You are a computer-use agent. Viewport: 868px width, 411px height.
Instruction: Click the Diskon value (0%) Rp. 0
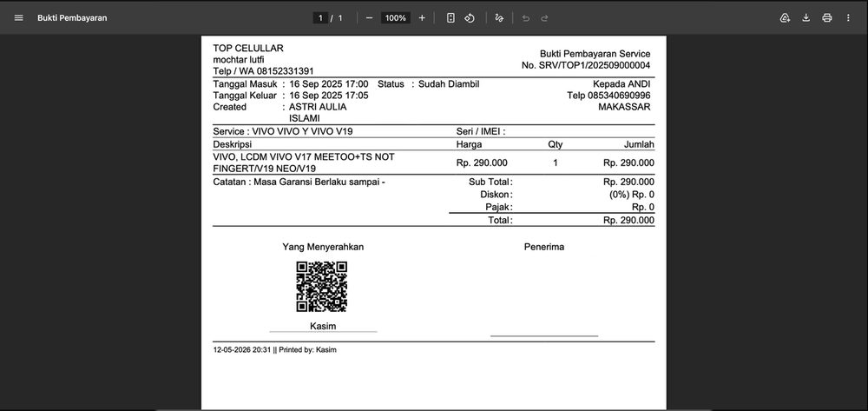631,195
